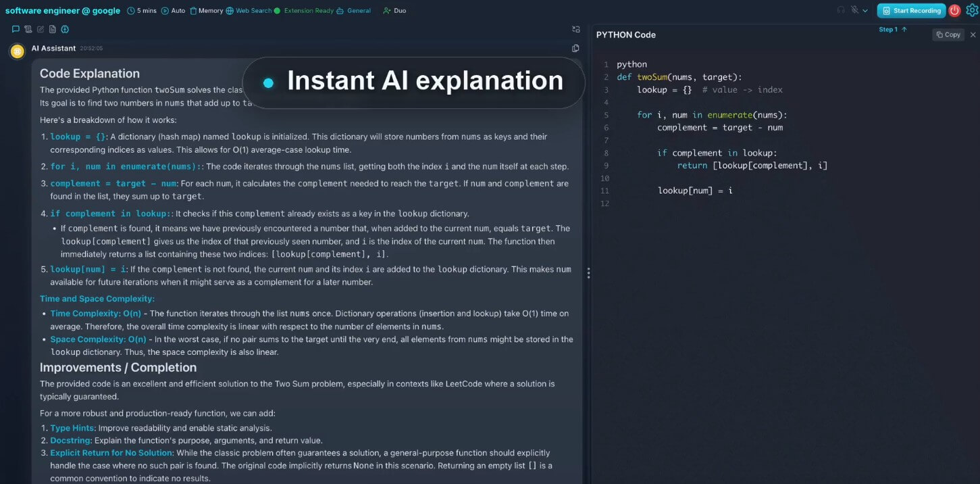Click the 'Type Hints' list item

coord(72,428)
